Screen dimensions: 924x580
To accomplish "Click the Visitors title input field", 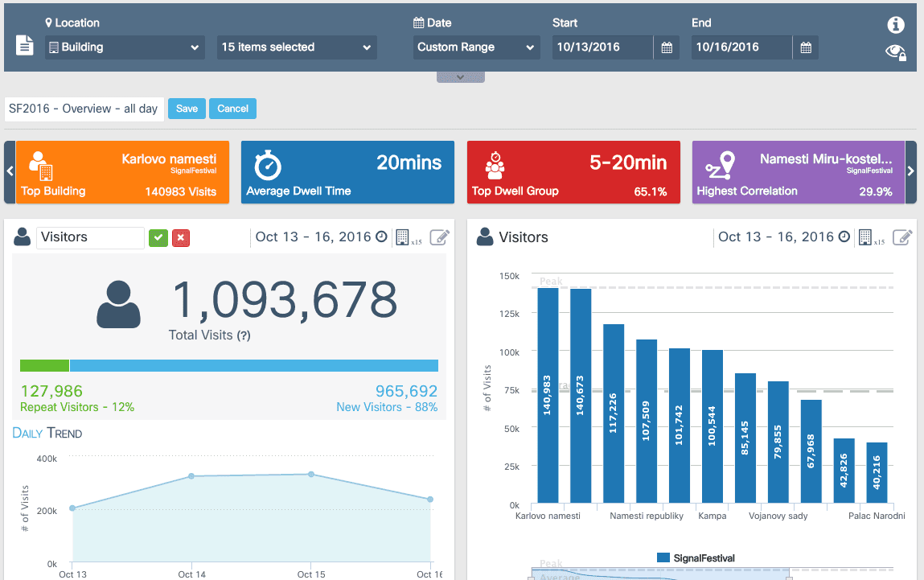I will (x=90, y=237).
